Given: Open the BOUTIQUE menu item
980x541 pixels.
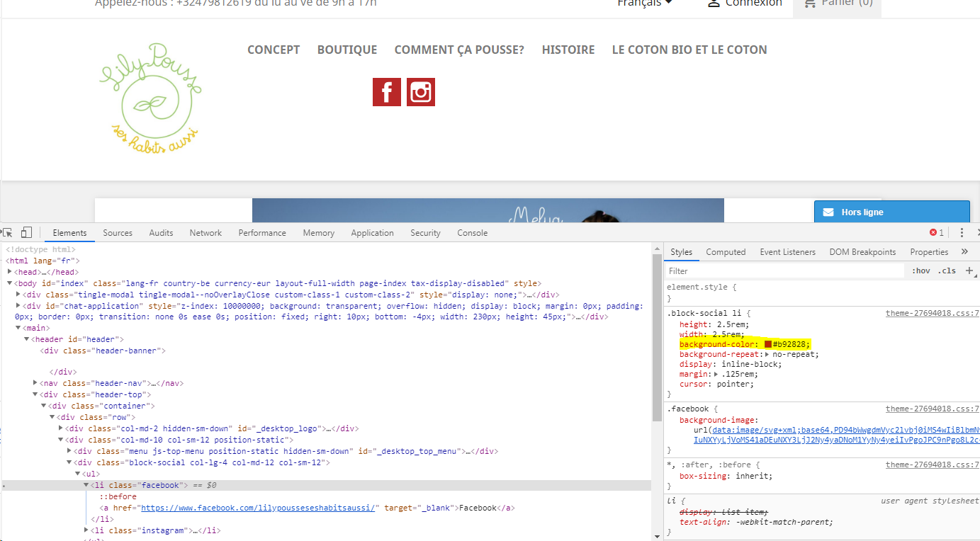Looking at the screenshot, I should [x=347, y=50].
